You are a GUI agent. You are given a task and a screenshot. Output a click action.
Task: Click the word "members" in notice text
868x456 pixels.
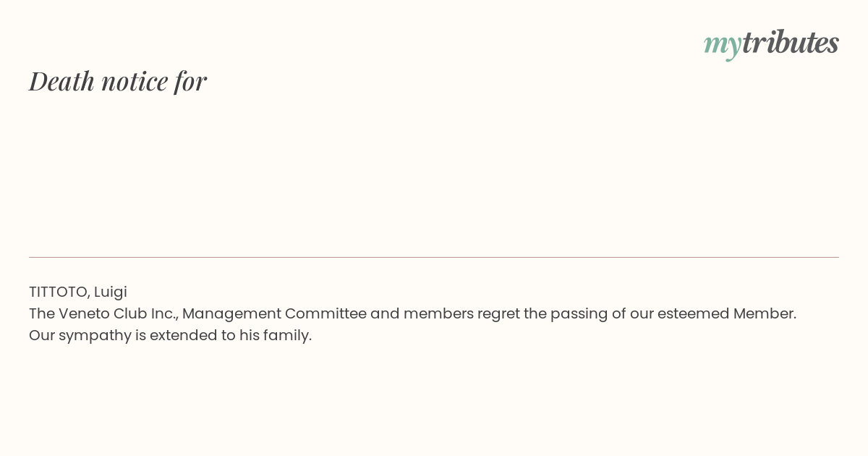(x=438, y=313)
